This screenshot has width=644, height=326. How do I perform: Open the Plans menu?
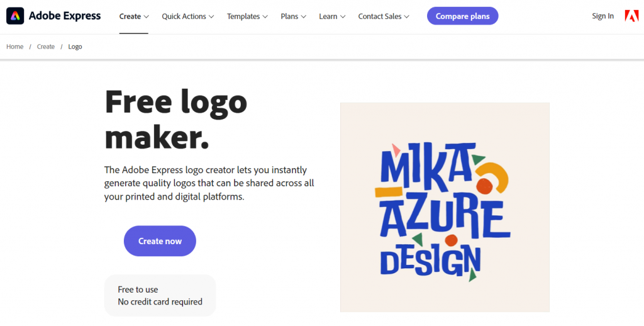[x=294, y=16]
